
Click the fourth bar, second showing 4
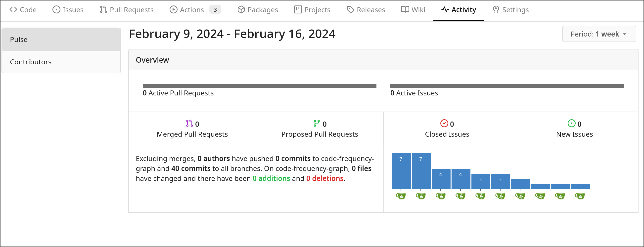[x=461, y=179]
